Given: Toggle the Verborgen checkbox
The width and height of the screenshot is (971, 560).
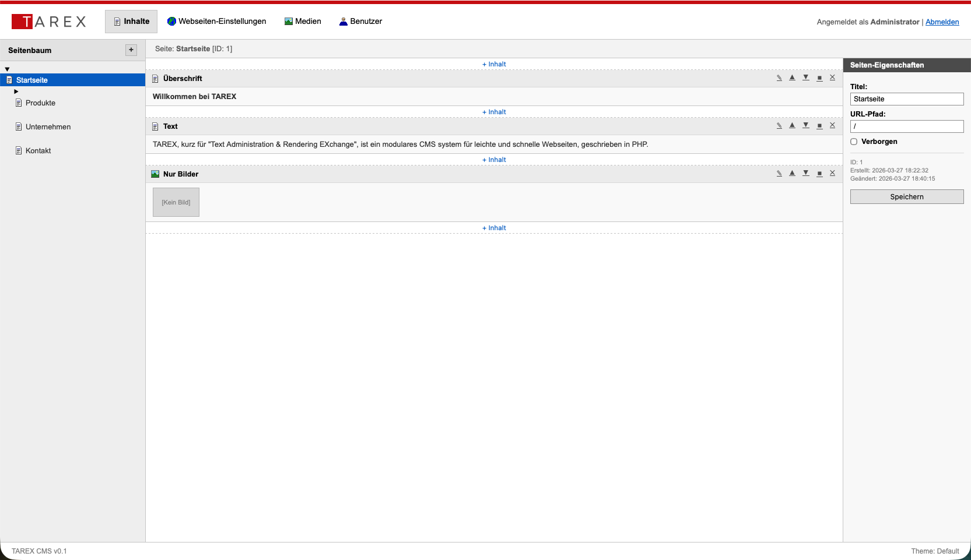Looking at the screenshot, I should (x=854, y=142).
